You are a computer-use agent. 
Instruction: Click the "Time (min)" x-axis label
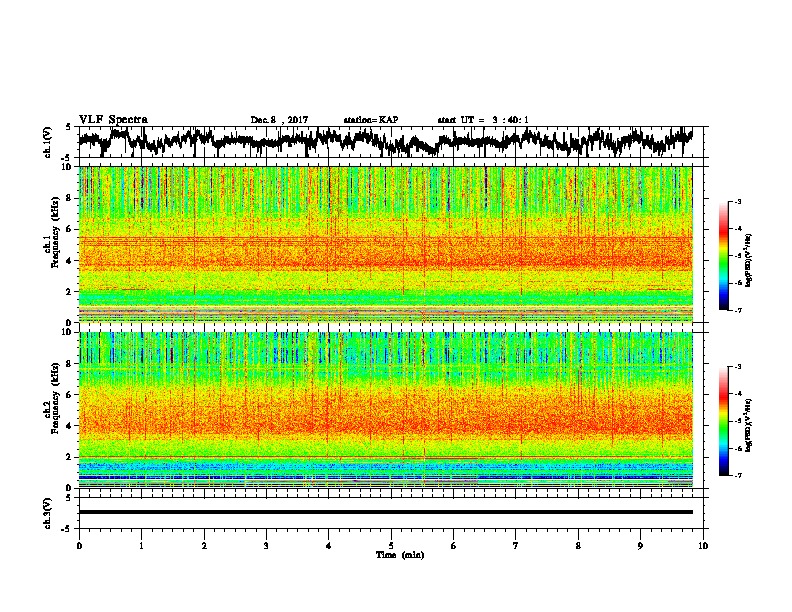pyautogui.click(x=400, y=555)
